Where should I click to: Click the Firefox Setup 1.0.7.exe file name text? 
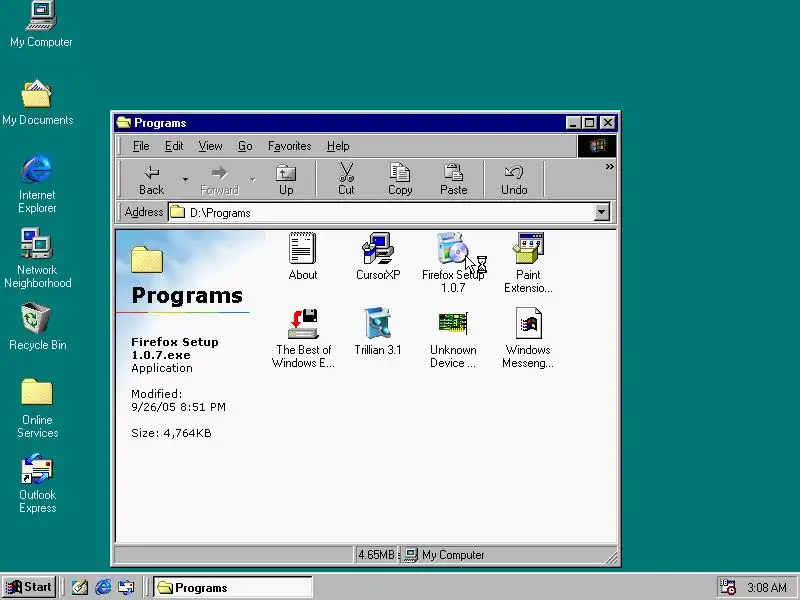click(x=174, y=348)
